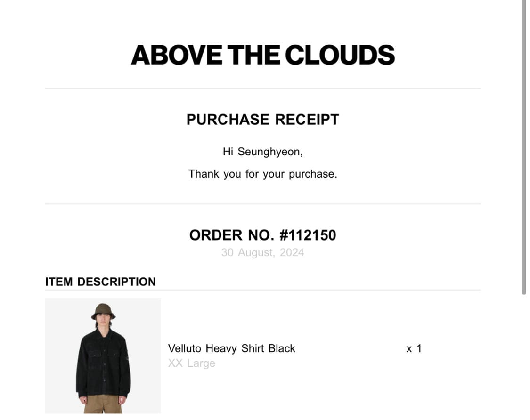Click the divider under ITEM DESCRIPTION

pos(263,290)
